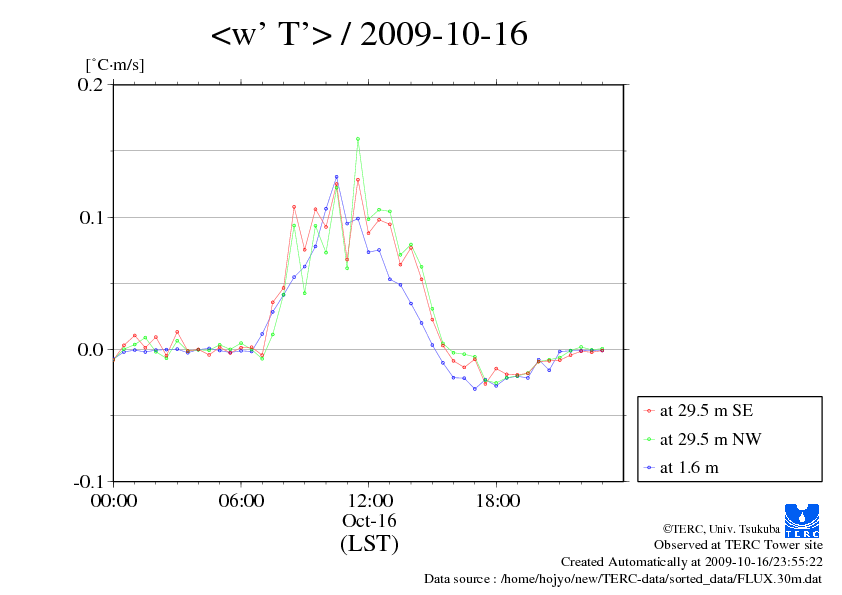This screenshot has height=595, width=842.
Task: Click the x-axis label '06:00'
Action: [x=241, y=501]
